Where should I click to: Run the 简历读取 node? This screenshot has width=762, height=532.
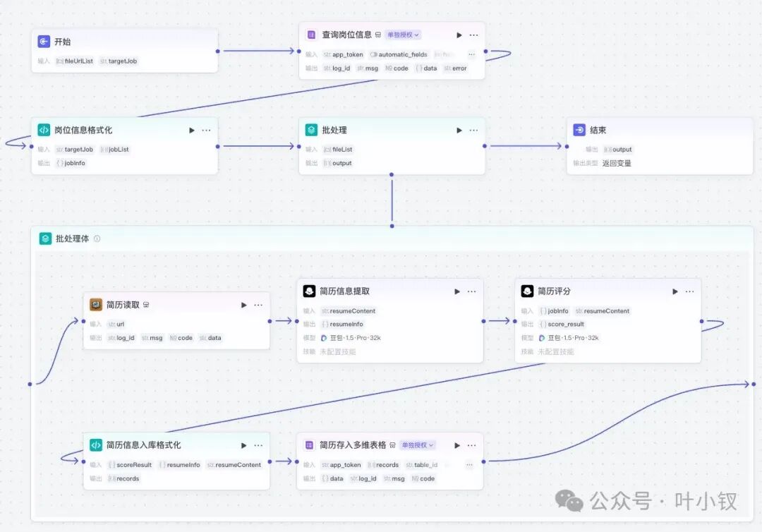(244, 305)
